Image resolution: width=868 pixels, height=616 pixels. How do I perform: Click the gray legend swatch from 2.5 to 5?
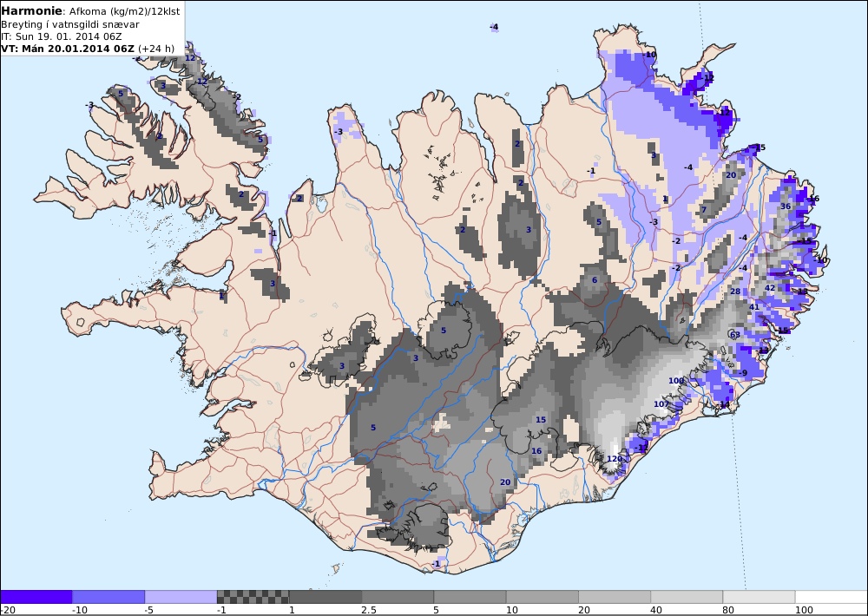pos(398,597)
